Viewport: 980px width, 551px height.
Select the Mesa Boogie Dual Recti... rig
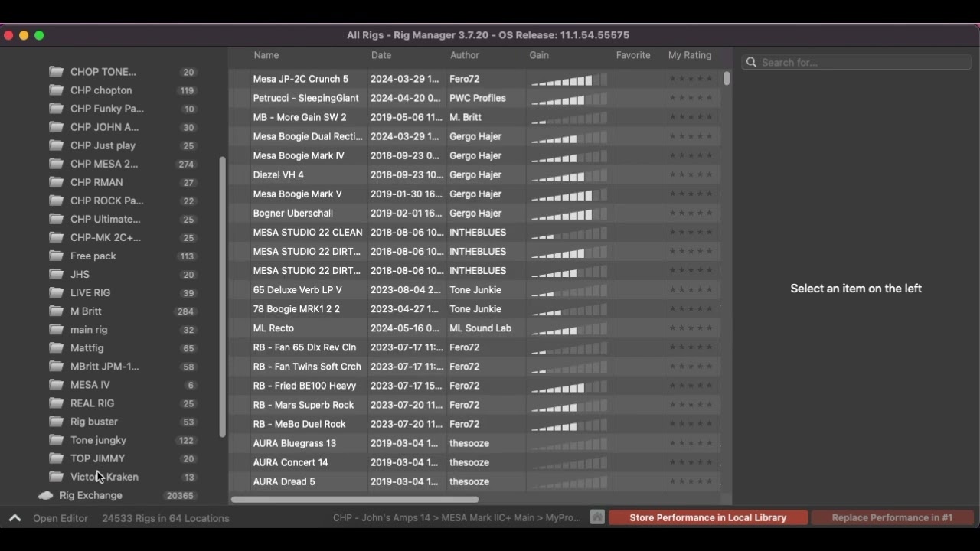[x=308, y=136]
